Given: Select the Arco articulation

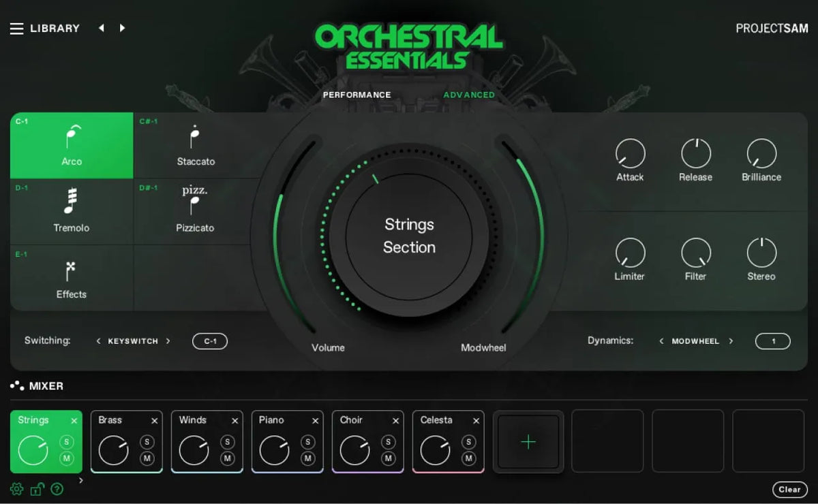Looking at the screenshot, I should (x=71, y=144).
